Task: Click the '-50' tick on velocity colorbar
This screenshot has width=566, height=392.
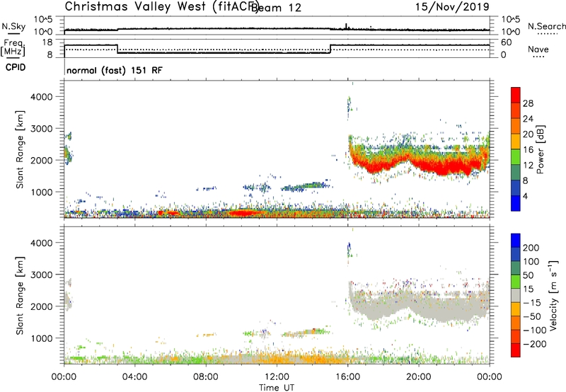Action: coord(532,316)
